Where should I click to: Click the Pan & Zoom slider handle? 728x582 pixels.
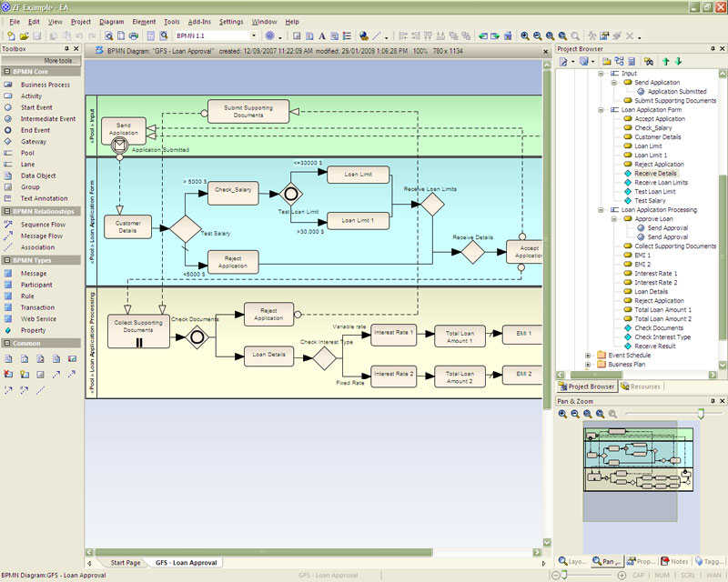click(700, 414)
